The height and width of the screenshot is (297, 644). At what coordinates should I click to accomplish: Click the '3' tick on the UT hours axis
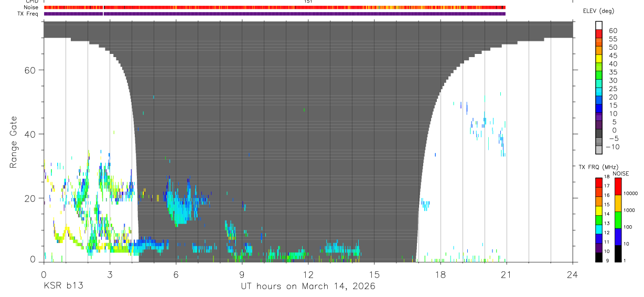(110, 274)
